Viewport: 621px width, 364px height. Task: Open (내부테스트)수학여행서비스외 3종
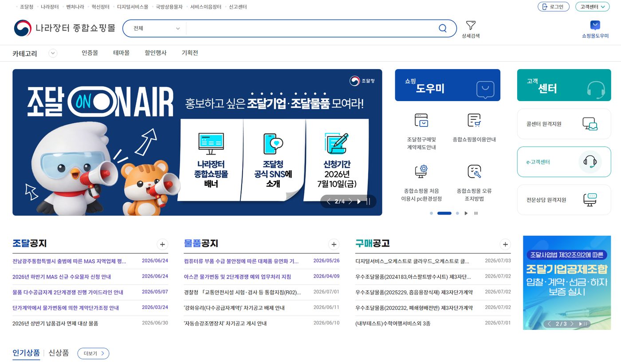(x=393, y=323)
